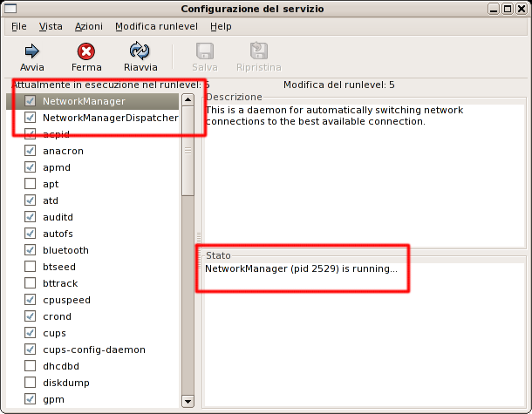Screen dimensions: 532x414
Task: Open the Vista menu
Action: 51,27
